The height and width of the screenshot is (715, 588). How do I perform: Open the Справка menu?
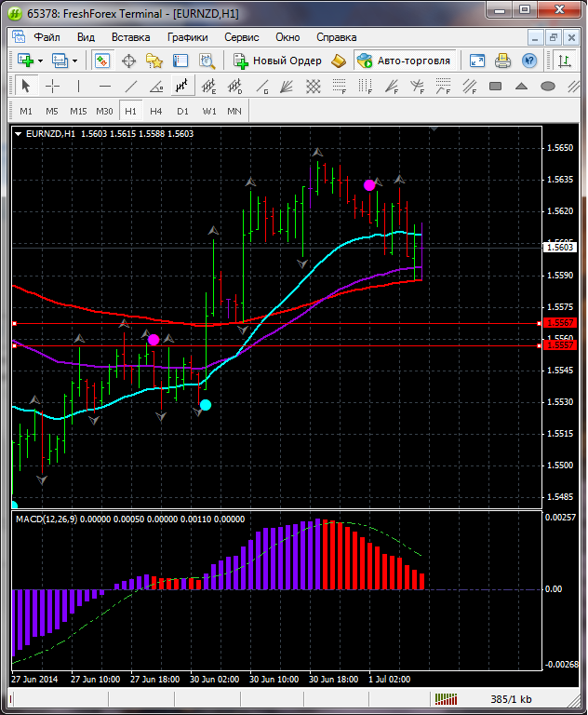337,37
